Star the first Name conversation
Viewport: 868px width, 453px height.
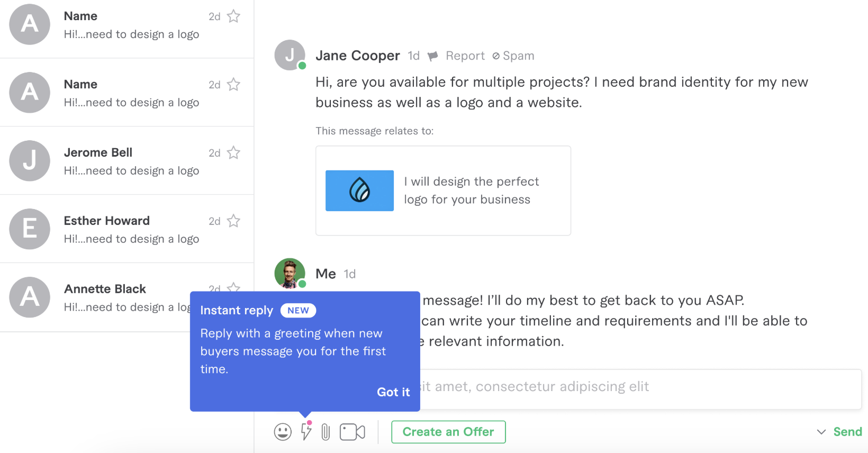tap(233, 16)
